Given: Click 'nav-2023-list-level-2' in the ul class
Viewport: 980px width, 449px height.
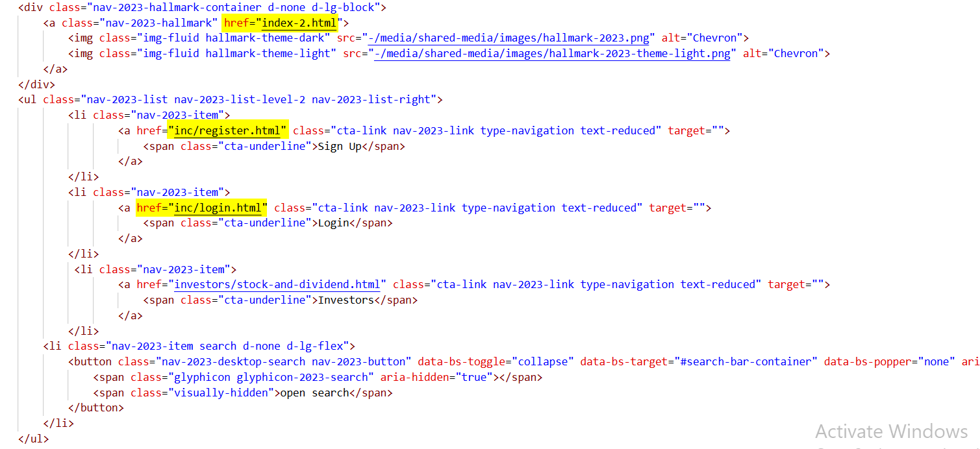Looking at the screenshot, I should [240, 99].
